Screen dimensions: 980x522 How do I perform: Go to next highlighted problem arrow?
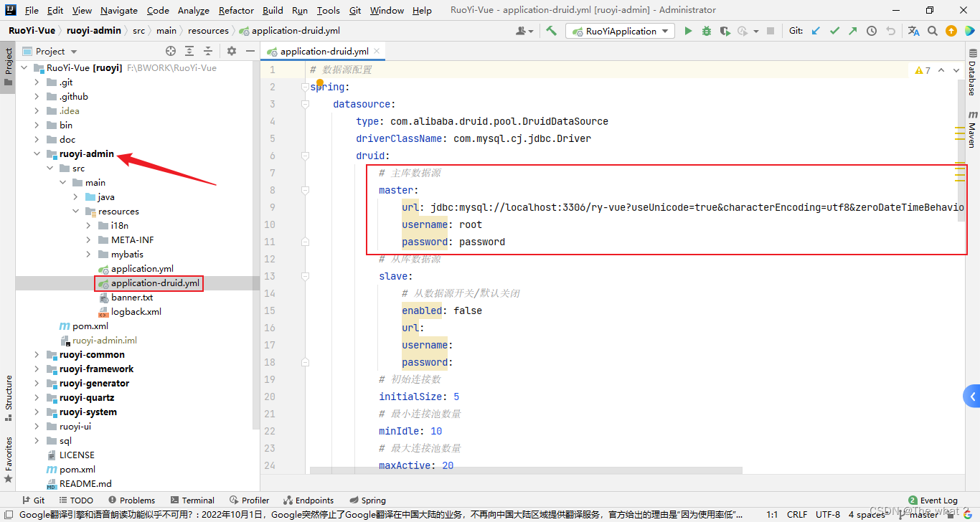957,70
